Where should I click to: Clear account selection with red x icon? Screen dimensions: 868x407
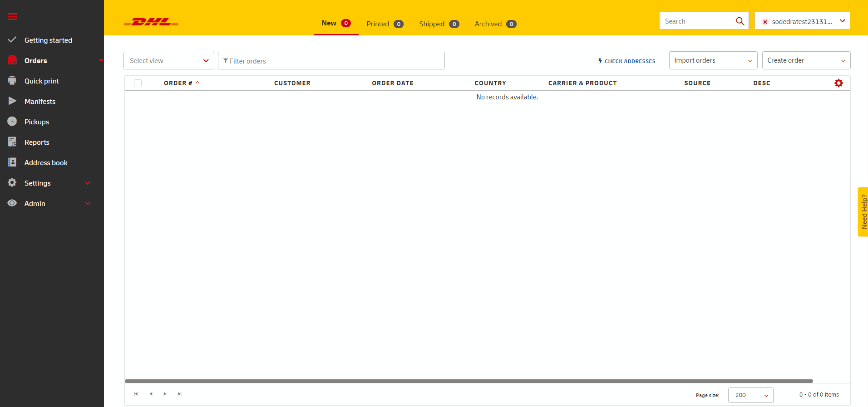pyautogui.click(x=765, y=22)
